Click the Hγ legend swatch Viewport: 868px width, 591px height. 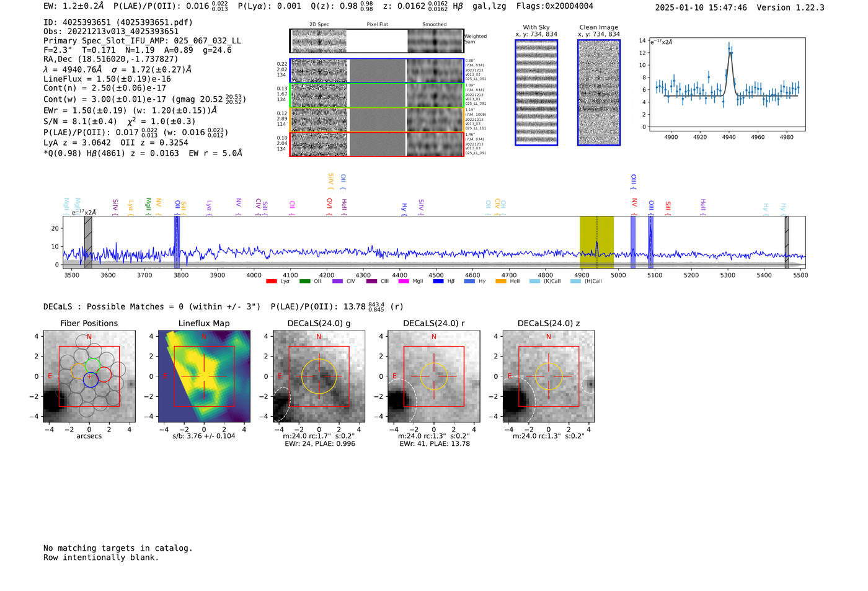pos(469,282)
